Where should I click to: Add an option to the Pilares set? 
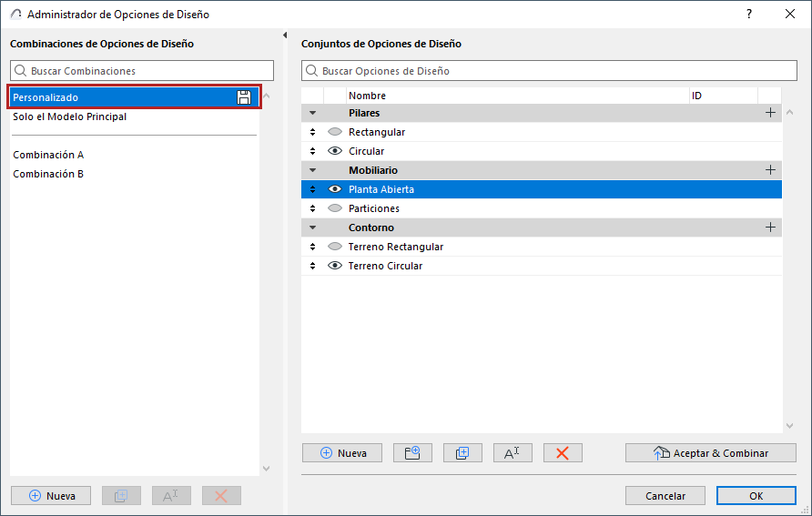[770, 113]
